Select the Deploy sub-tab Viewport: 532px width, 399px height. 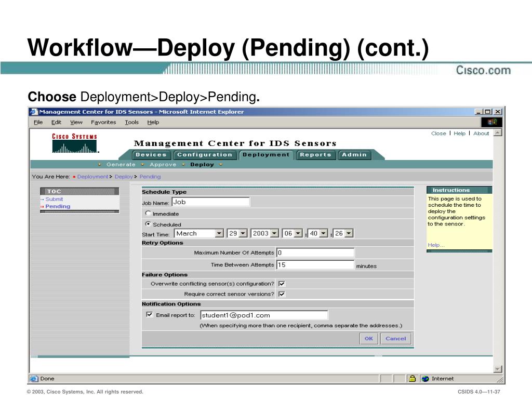click(x=202, y=165)
